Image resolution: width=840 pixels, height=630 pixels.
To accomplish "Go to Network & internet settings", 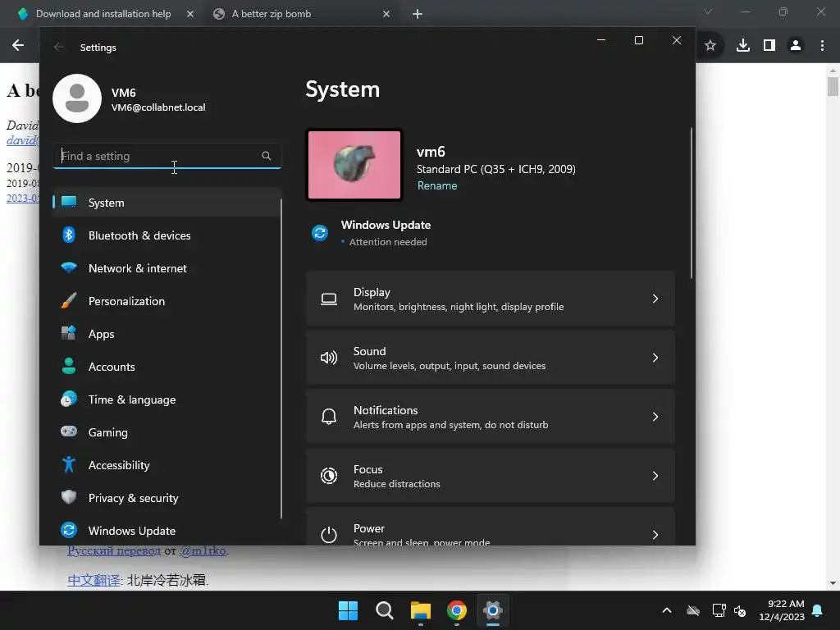I will point(167,268).
